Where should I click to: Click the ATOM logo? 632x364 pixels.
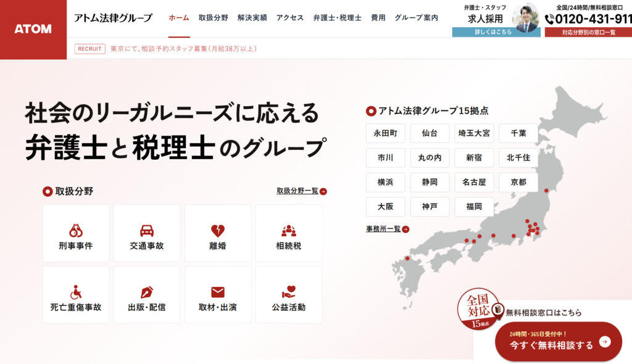tap(33, 29)
